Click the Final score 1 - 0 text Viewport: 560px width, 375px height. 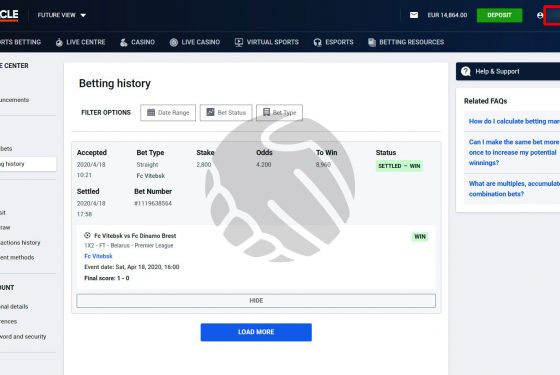coord(107,278)
